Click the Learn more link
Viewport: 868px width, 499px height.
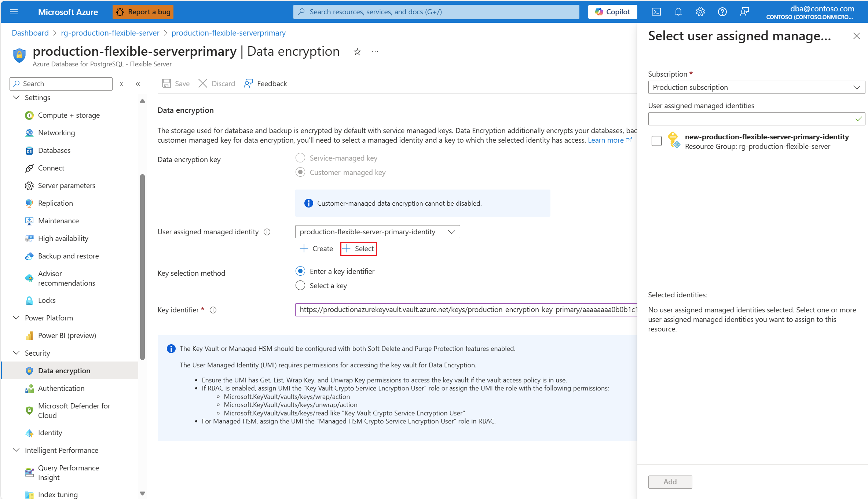(605, 140)
